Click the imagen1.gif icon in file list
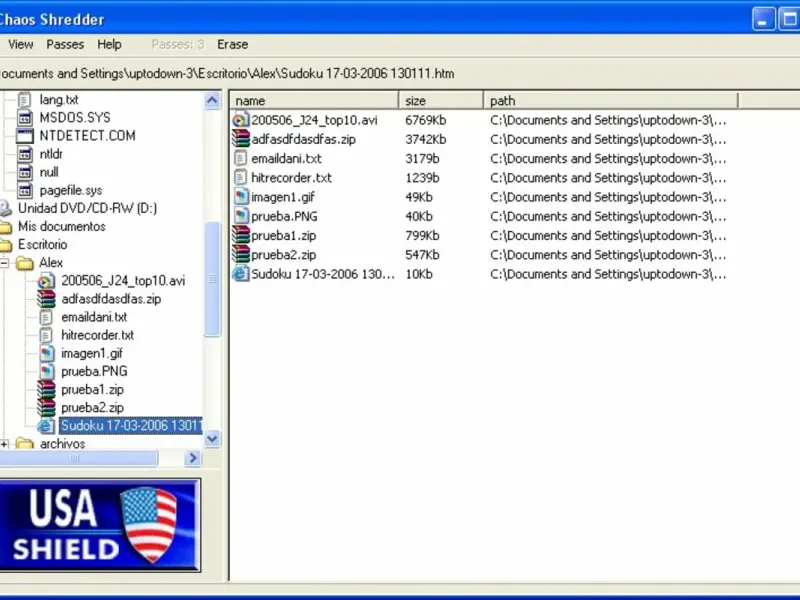Image resolution: width=800 pixels, height=600 pixels. (241, 197)
